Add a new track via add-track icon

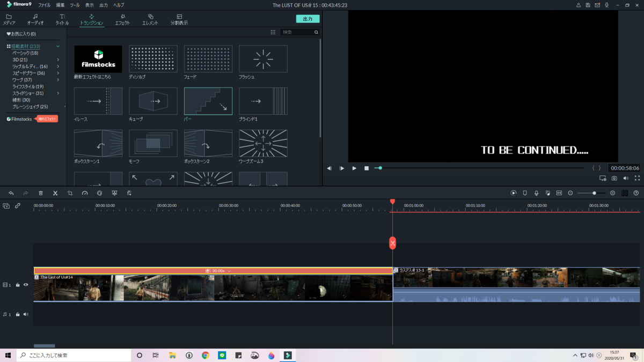[x=6, y=206]
